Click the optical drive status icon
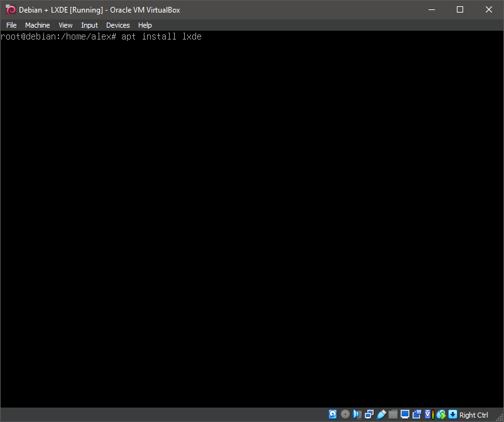 pyautogui.click(x=345, y=414)
